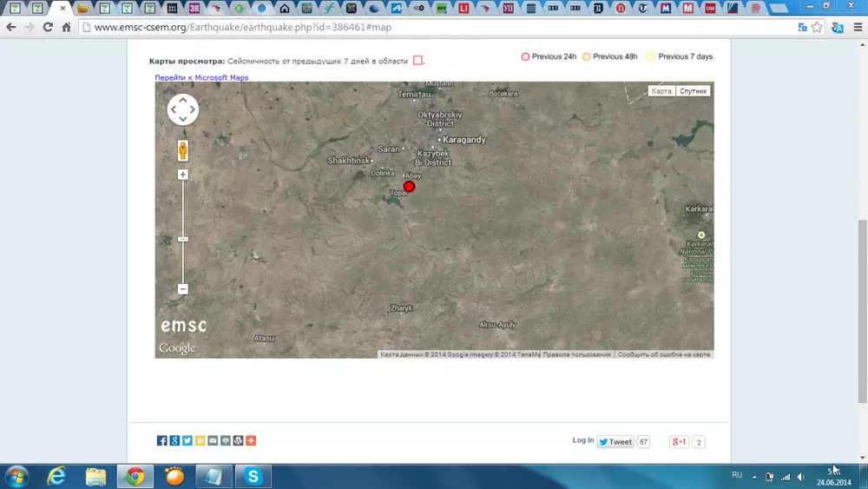This screenshot has width=868, height=489.
Task: Click the map zoom out minus button
Action: (182, 289)
